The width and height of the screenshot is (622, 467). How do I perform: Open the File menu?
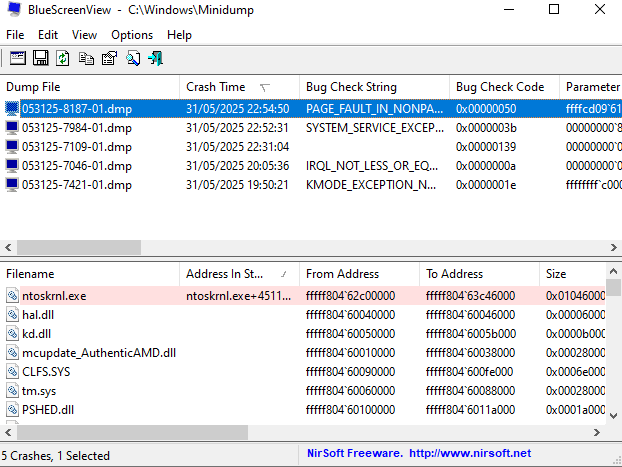[x=15, y=34]
